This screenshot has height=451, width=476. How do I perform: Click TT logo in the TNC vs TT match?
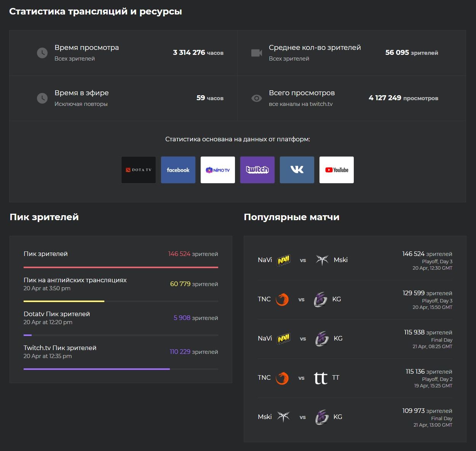coord(321,378)
